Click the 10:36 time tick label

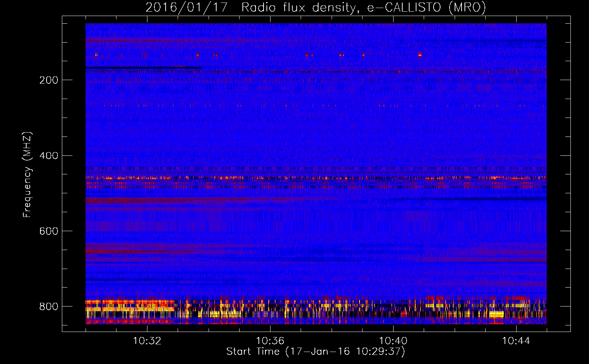coord(270,341)
